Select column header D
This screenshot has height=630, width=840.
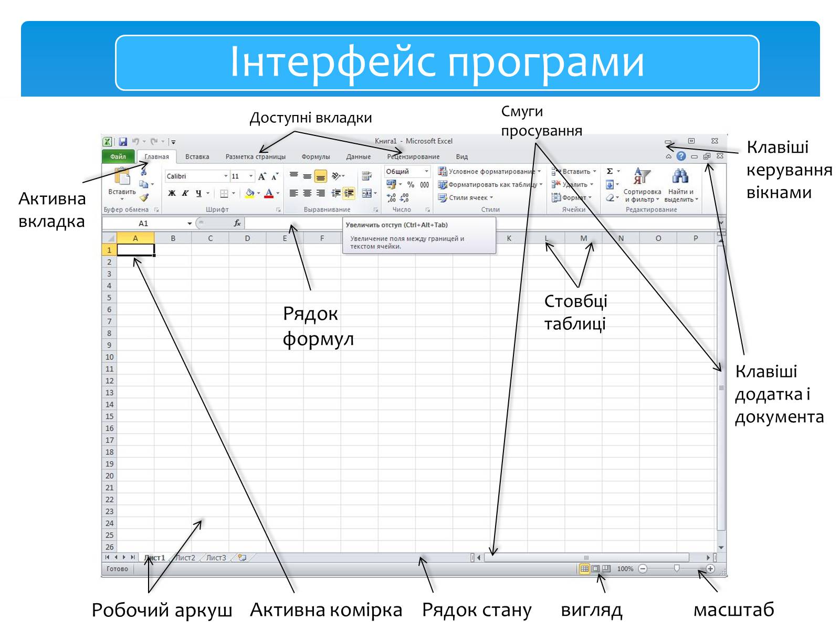(x=247, y=238)
